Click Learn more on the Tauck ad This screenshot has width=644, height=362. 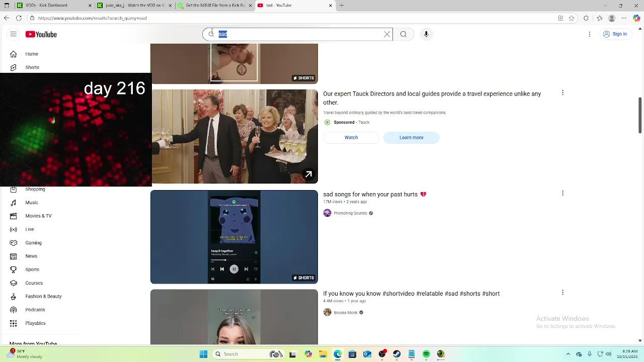tap(412, 137)
